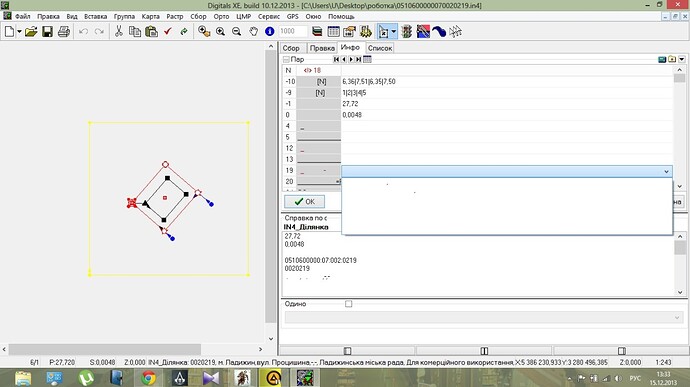
Task: Paste from clipboard with the Paste icon
Action: point(151,32)
